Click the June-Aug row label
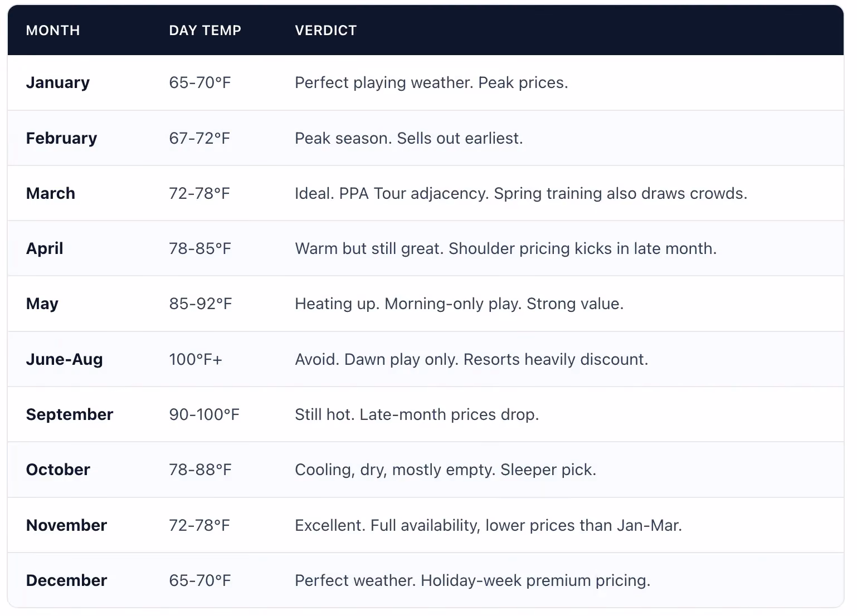The height and width of the screenshot is (616, 857). pyautogui.click(x=65, y=359)
